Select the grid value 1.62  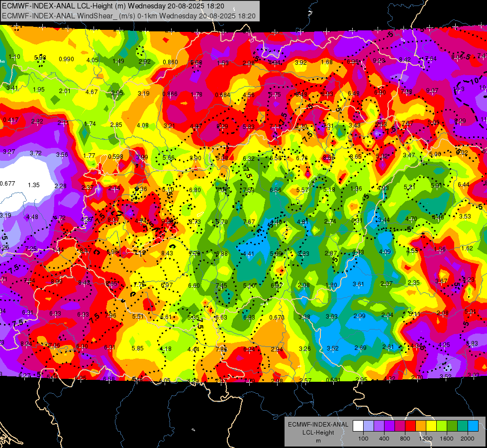point(467,248)
